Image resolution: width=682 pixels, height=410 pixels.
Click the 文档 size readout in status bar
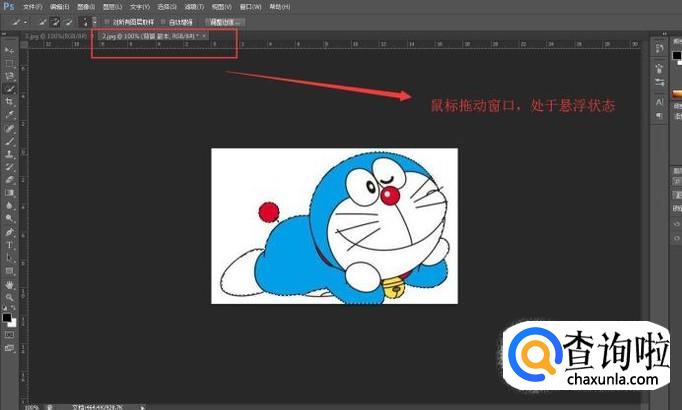tap(98, 407)
